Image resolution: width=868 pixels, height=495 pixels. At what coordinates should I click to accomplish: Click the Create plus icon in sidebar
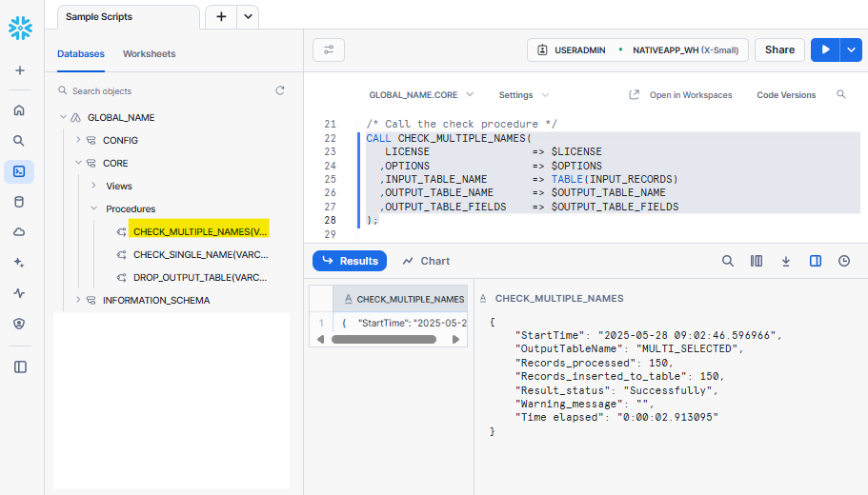tap(20, 70)
